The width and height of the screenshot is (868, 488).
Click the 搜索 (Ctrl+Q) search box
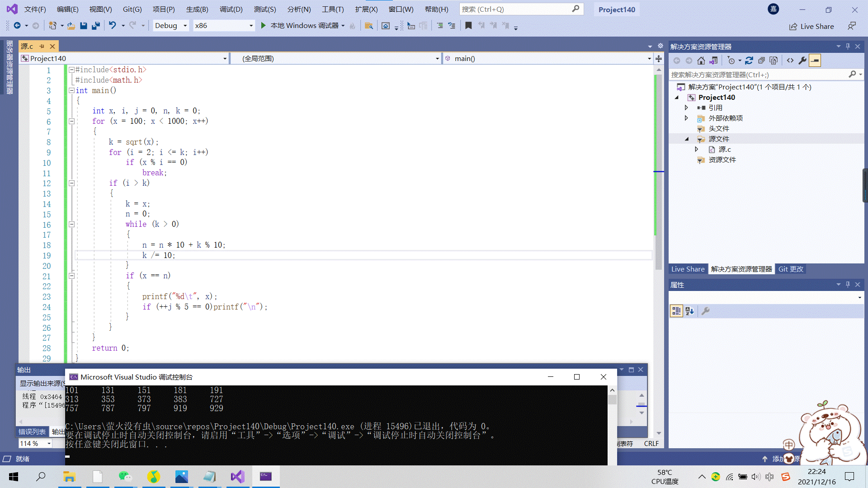[515, 9]
